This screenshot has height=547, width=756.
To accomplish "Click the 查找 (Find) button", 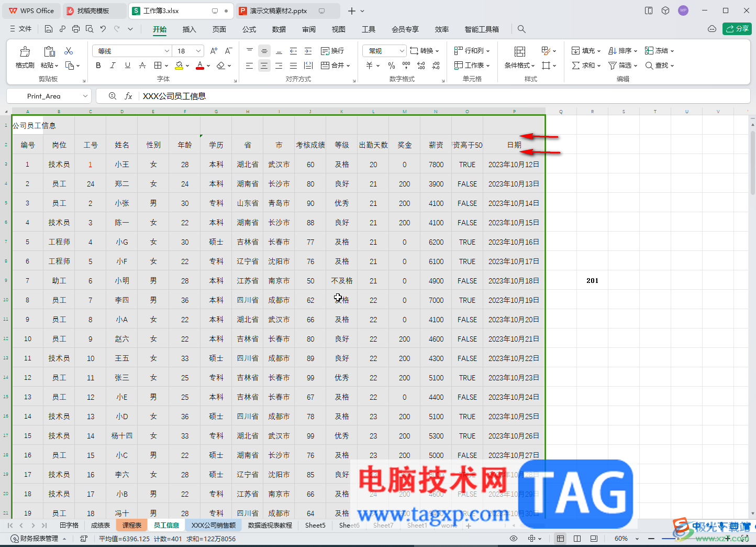I will tap(660, 65).
